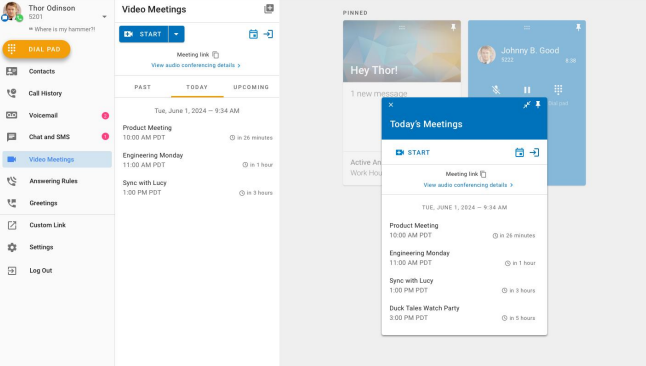Screen dimensions: 646x366
Task: Open Sync with Lucy in the Video Meetings list
Action: pos(197,188)
